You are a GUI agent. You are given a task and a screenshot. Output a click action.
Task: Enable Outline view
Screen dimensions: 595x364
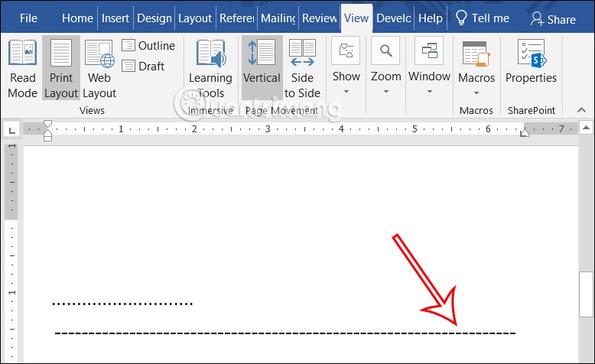[x=148, y=46]
